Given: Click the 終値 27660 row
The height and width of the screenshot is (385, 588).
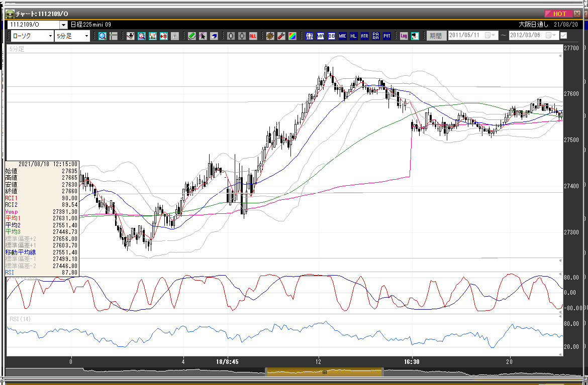Looking at the screenshot, I should click(x=42, y=191).
